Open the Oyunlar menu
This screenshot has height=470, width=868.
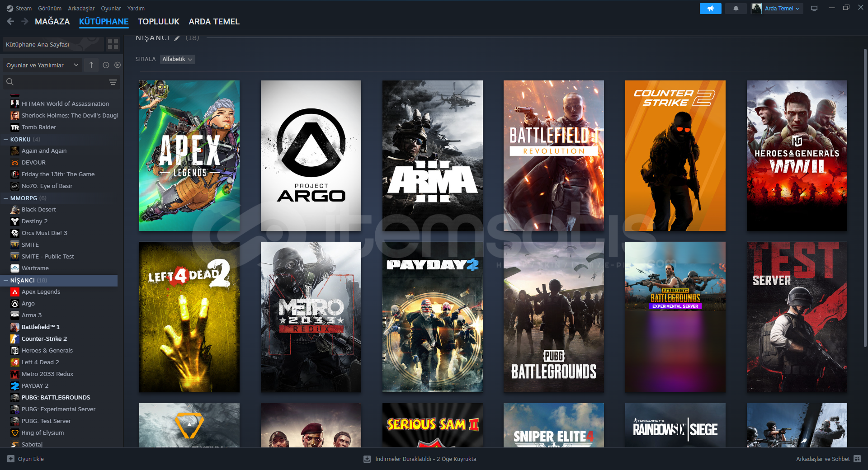click(x=111, y=8)
